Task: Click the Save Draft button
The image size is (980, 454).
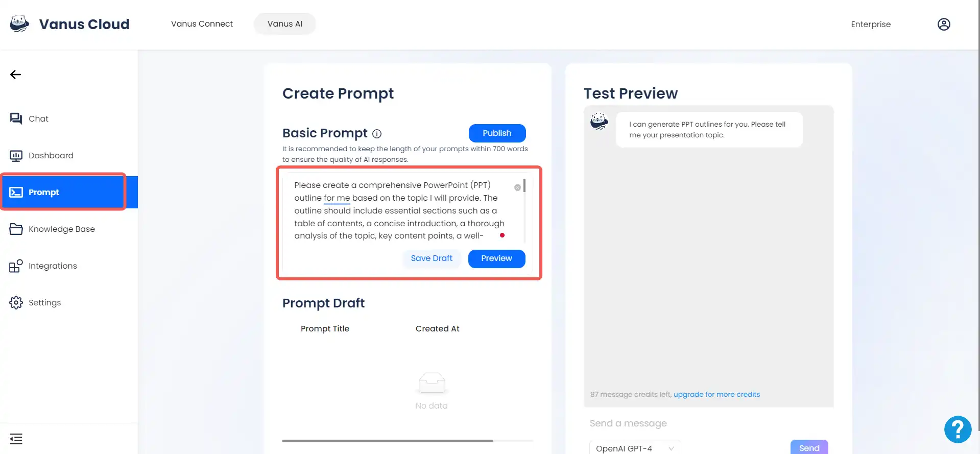Action: coord(432,258)
